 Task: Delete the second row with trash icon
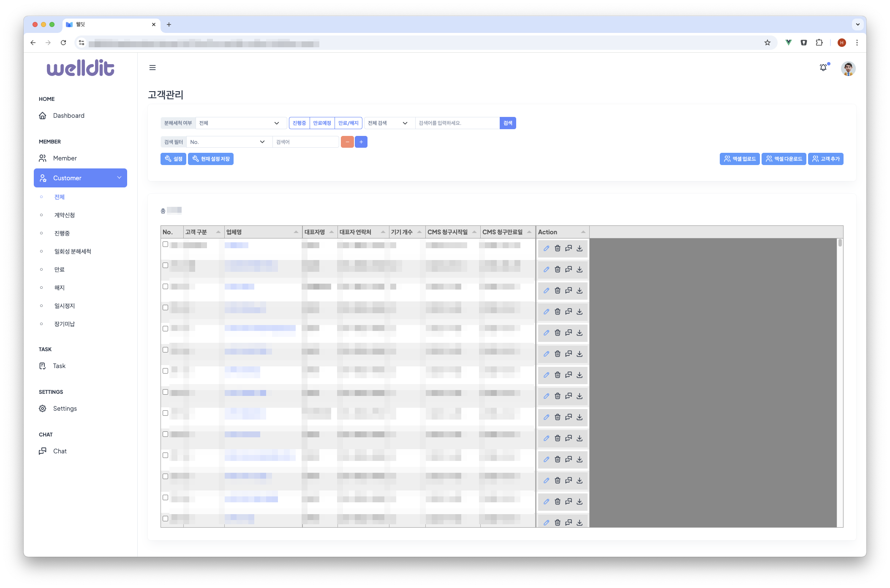(558, 269)
